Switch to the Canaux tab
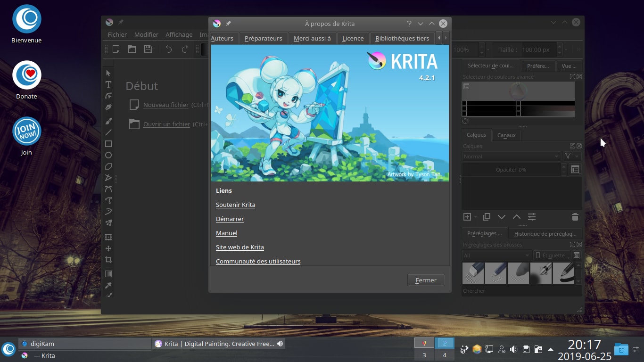This screenshot has width=644, height=362. point(507,135)
